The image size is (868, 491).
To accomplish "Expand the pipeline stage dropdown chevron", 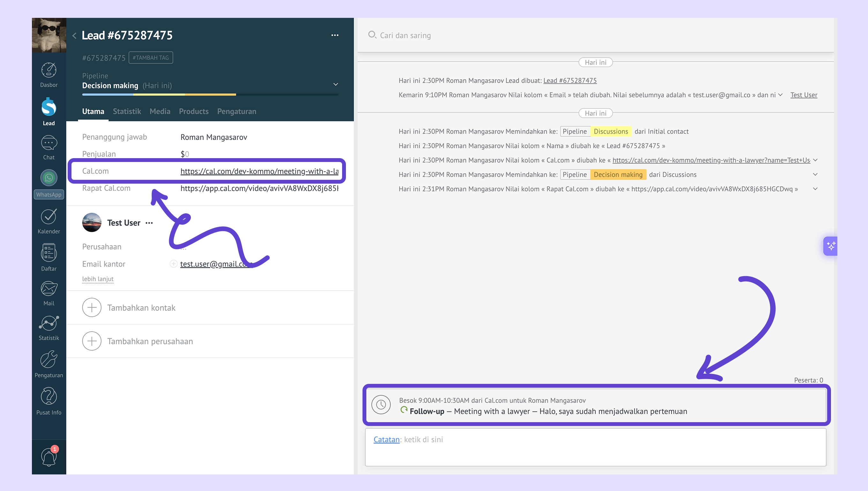I will [x=335, y=84].
